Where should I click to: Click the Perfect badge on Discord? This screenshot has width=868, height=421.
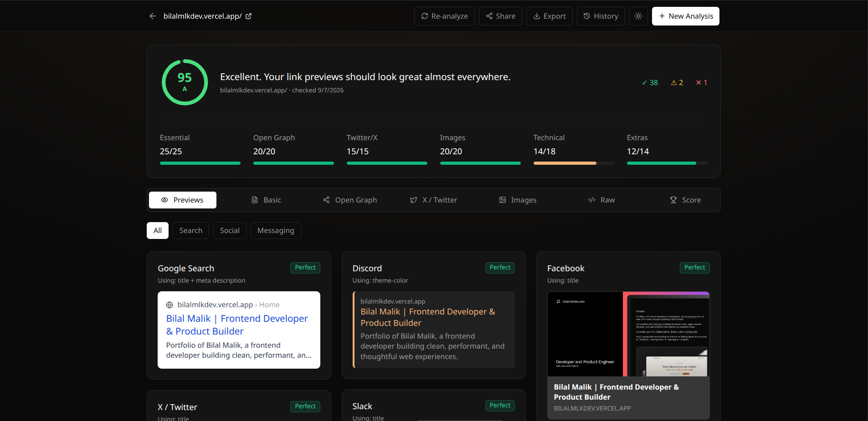pos(500,268)
